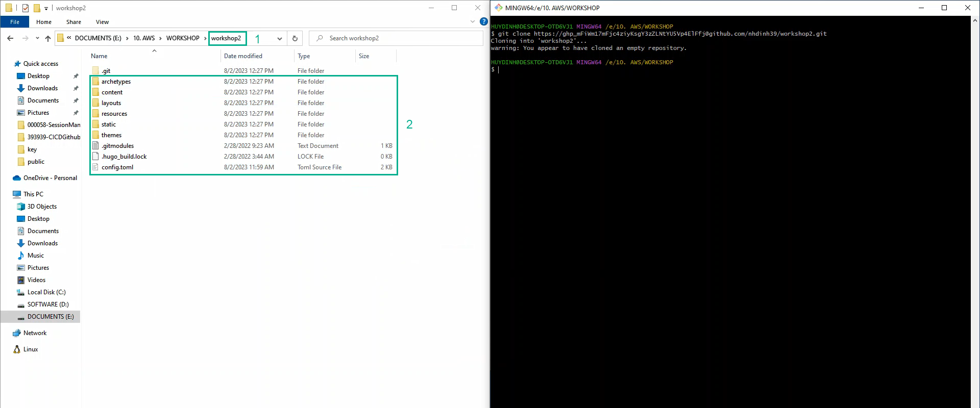Open Documents under This PC
Viewport: 980px width, 408px height.
pos(43,231)
